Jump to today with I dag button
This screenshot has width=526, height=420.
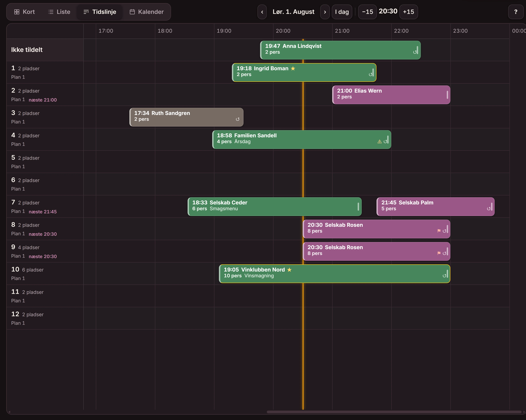342,12
